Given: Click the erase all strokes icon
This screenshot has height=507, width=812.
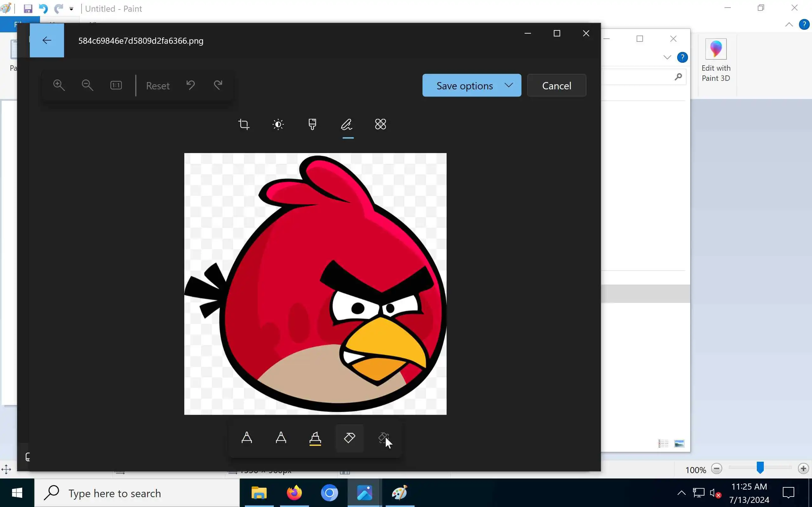Looking at the screenshot, I should (x=383, y=438).
